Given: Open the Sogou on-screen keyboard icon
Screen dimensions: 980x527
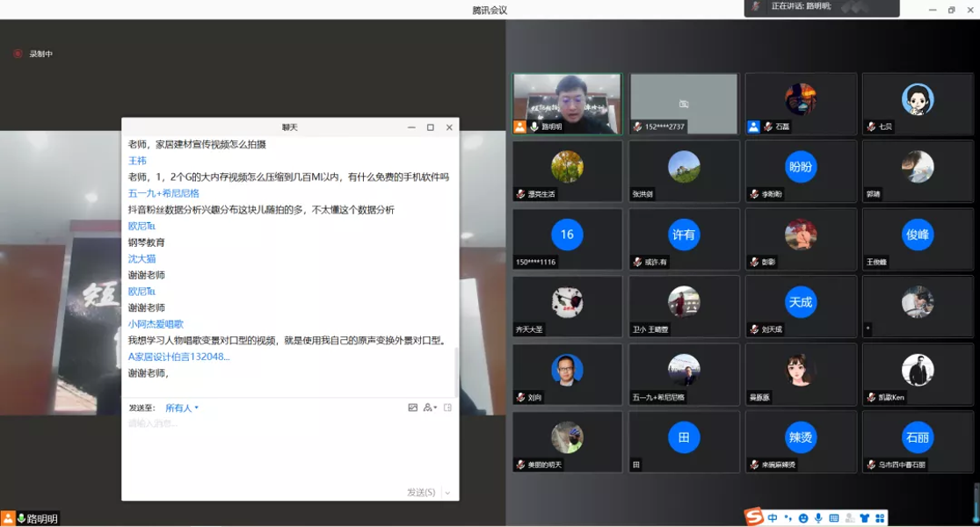Looking at the screenshot, I should pos(834,518).
